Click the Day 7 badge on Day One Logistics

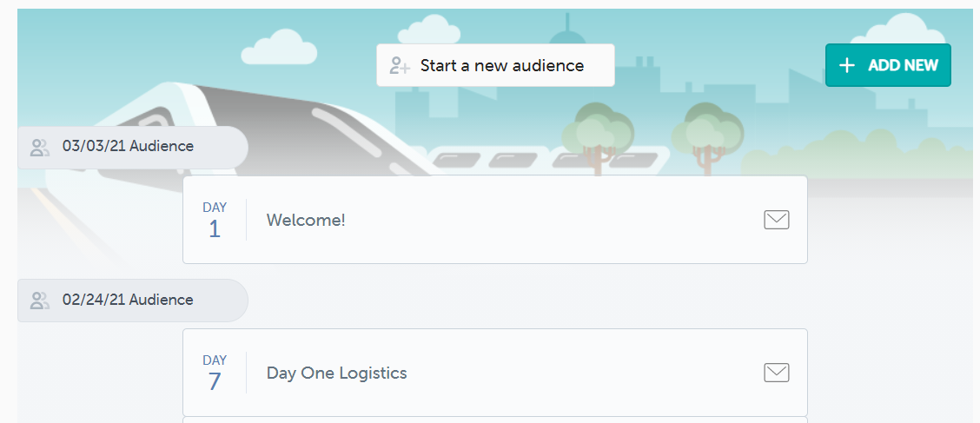pyautogui.click(x=215, y=373)
